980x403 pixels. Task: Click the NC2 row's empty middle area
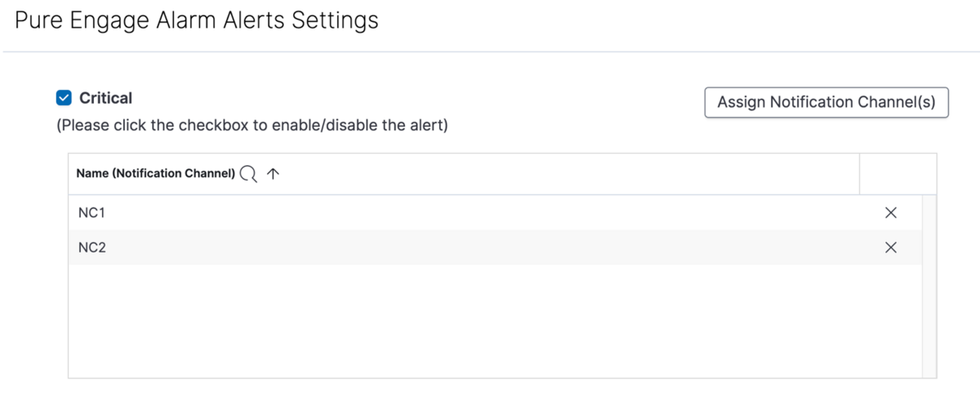[490, 248]
